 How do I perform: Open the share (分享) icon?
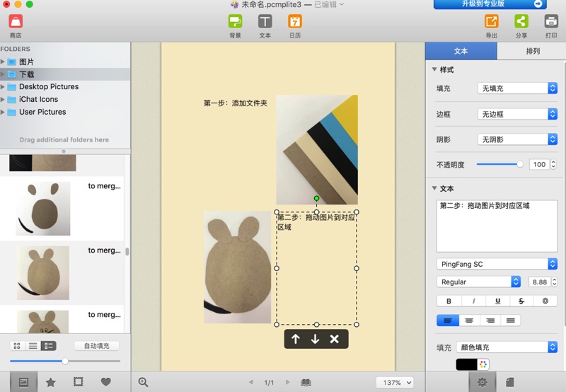point(521,21)
